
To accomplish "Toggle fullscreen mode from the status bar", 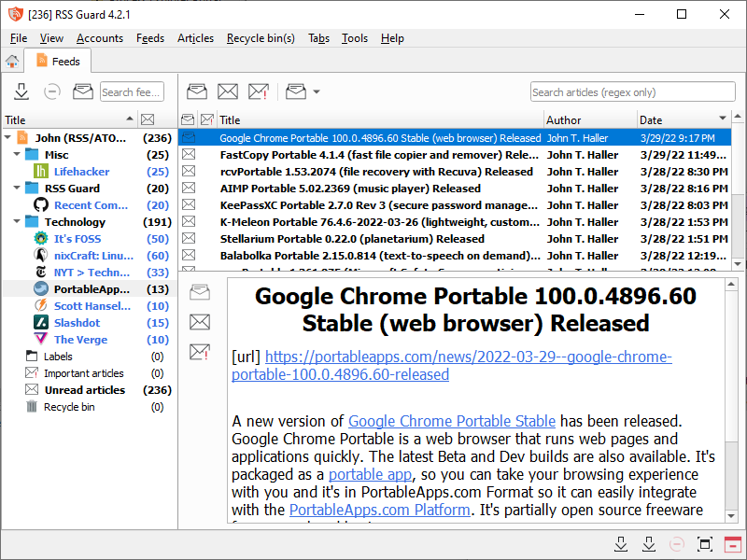I will [705, 544].
